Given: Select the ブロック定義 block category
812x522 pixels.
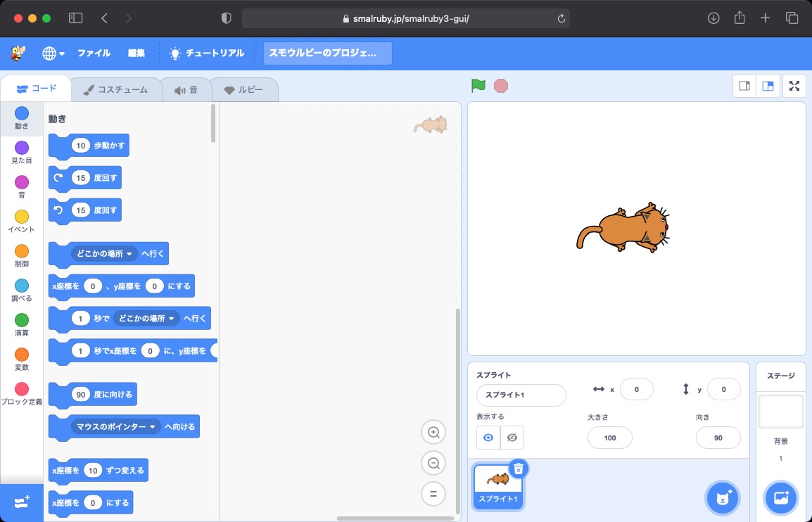Looking at the screenshot, I should (x=22, y=393).
